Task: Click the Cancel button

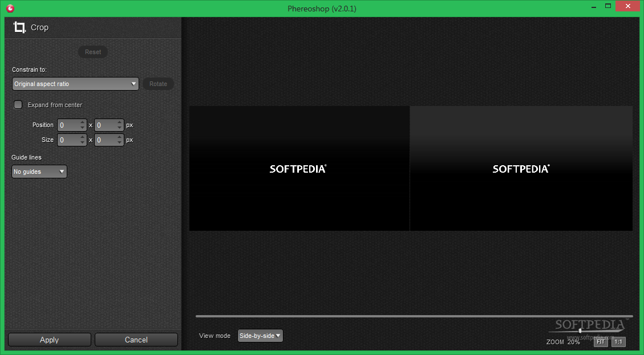Action: click(136, 340)
